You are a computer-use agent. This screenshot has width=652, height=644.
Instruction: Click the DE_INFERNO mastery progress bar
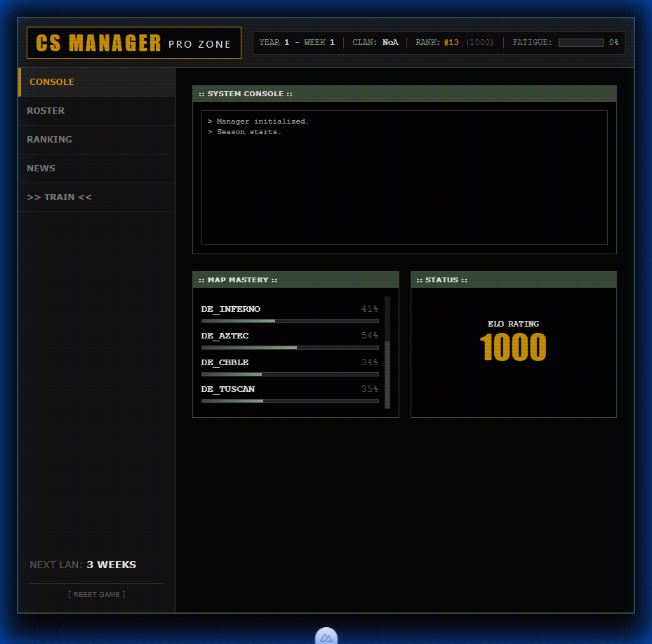pyautogui.click(x=289, y=321)
